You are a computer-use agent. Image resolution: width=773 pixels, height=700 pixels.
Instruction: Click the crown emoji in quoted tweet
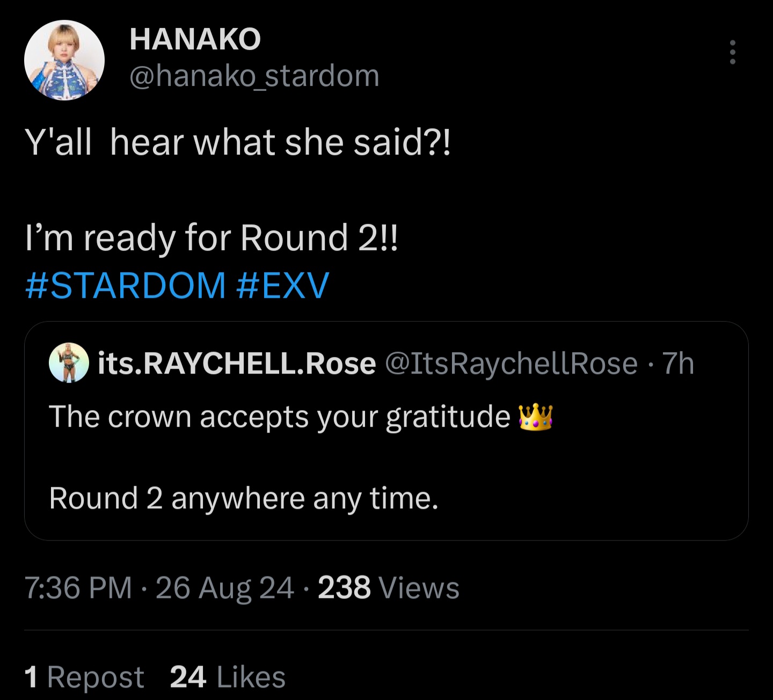point(536,417)
